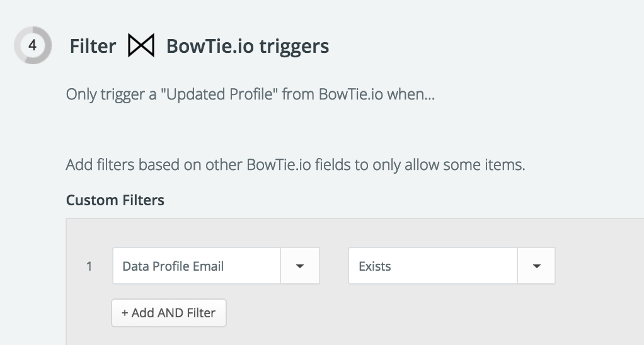Open the Data Profile Email dropdown arrow
This screenshot has height=345, width=644.
300,266
